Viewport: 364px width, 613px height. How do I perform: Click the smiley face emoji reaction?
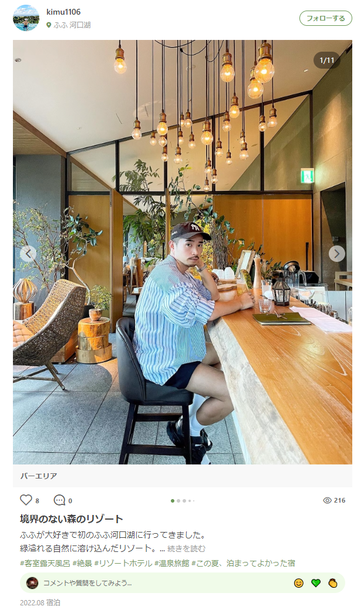[x=299, y=583]
